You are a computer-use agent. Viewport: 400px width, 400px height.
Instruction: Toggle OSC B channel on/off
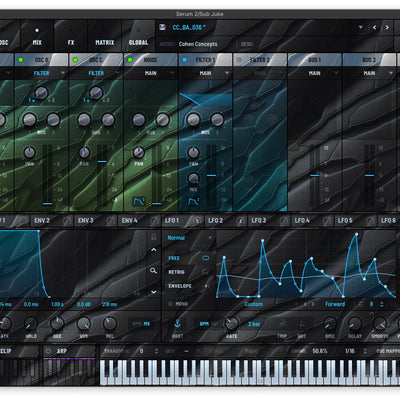21,60
